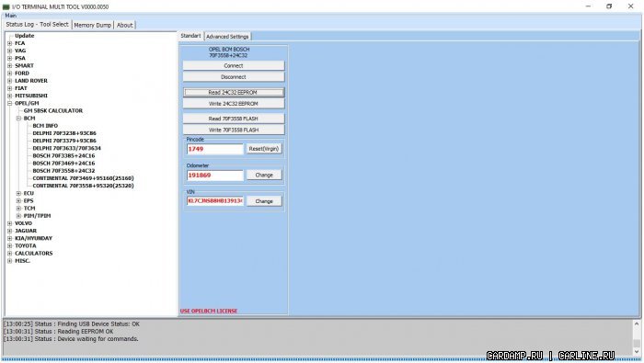Click Write 70F3558 FLASH button
This screenshot has width=644, height=363.
[x=234, y=130]
